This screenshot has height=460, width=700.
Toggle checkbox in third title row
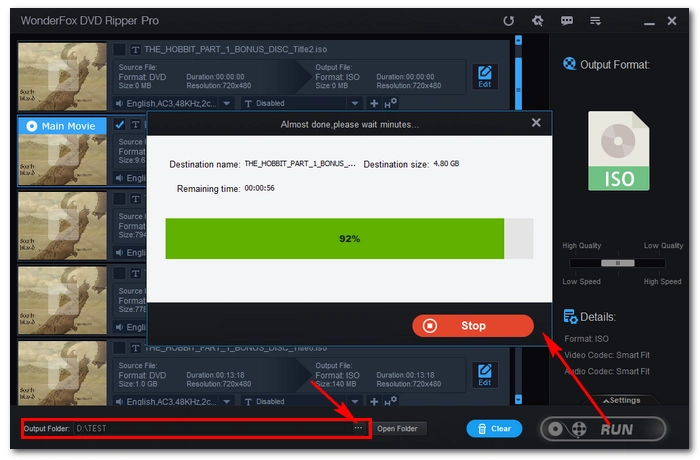pos(119,199)
